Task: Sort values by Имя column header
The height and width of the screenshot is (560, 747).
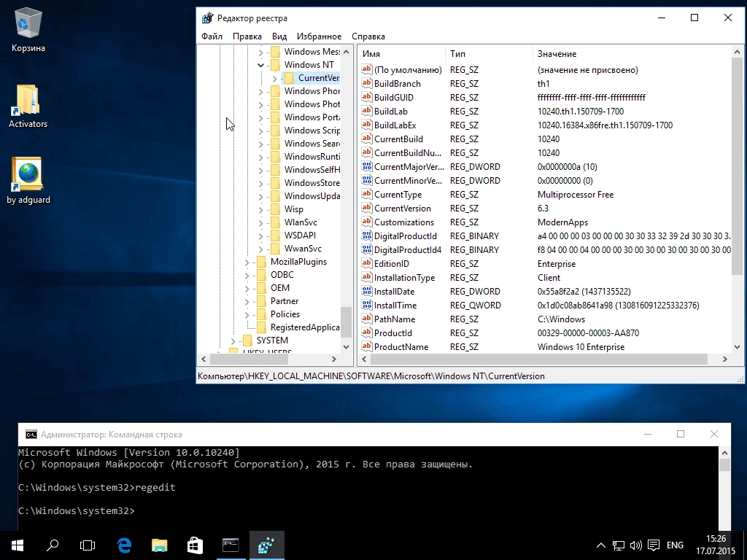Action: [x=402, y=54]
